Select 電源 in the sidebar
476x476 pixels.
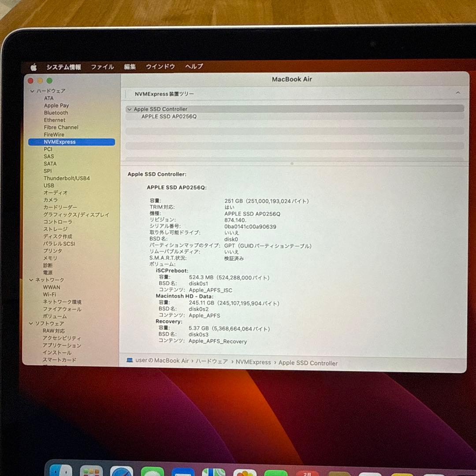[x=48, y=273]
